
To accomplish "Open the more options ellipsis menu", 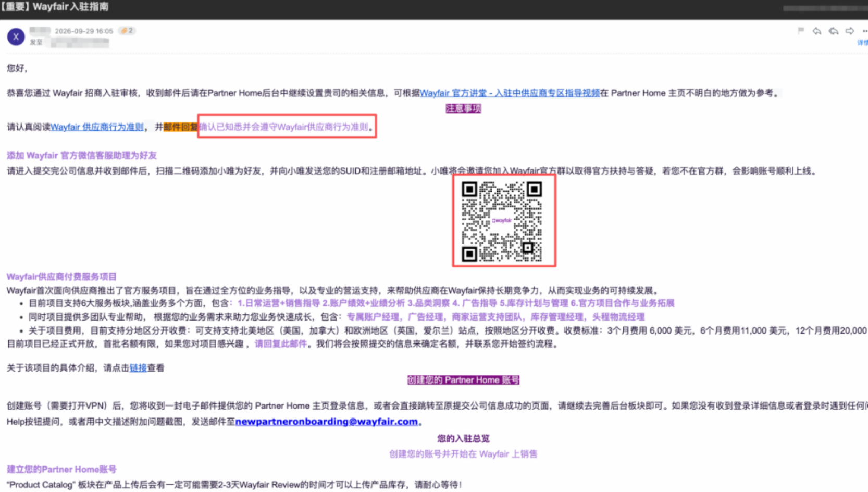I will pyautogui.click(x=865, y=31).
